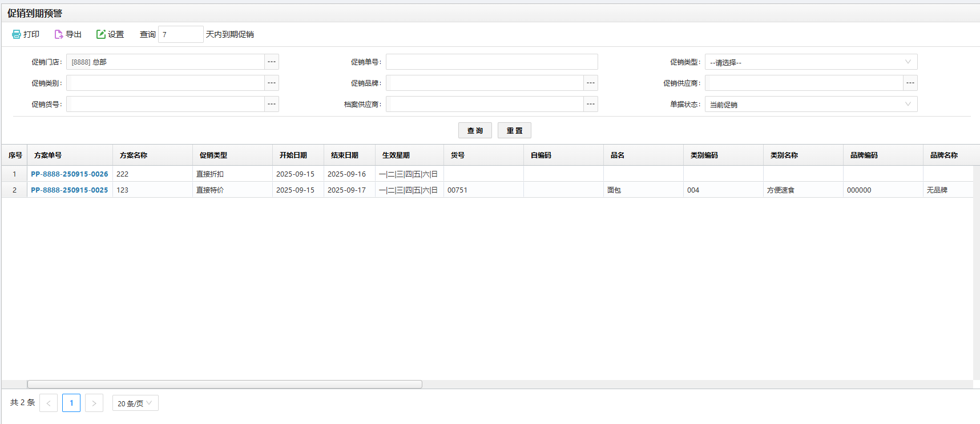Image resolution: width=980 pixels, height=424 pixels.
Task: Select page number 1
Action: [71, 403]
